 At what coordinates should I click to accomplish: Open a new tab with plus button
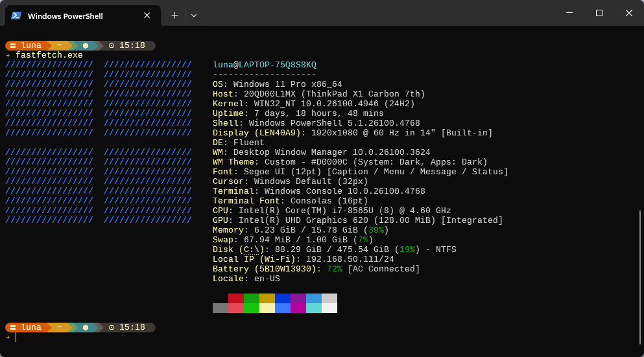tap(174, 16)
